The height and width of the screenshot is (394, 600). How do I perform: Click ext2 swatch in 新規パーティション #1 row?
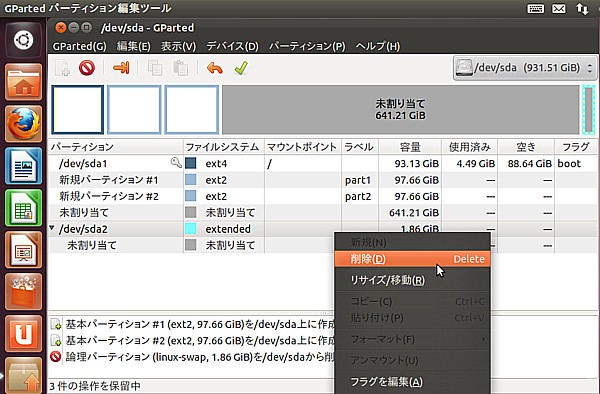191,180
